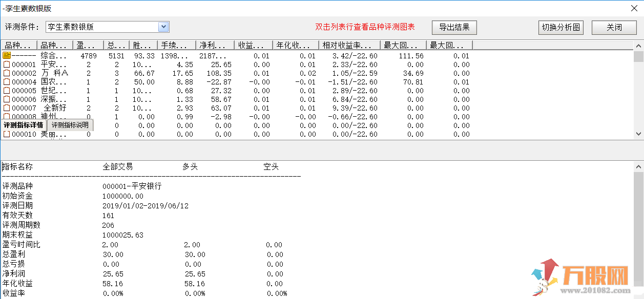Click the 期末权益 value 1000025.63

(123, 235)
